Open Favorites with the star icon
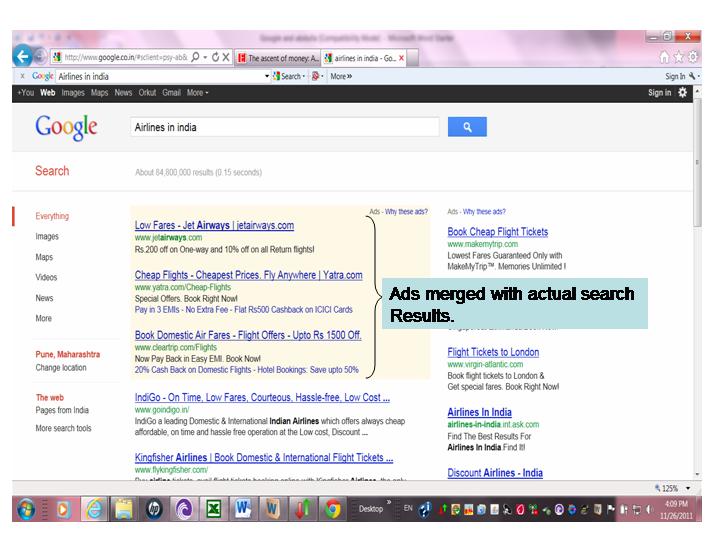 (x=679, y=57)
